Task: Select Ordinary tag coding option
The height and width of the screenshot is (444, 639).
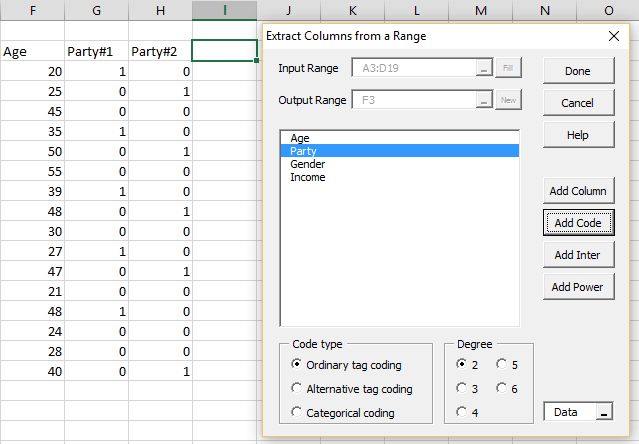Action: [x=297, y=364]
